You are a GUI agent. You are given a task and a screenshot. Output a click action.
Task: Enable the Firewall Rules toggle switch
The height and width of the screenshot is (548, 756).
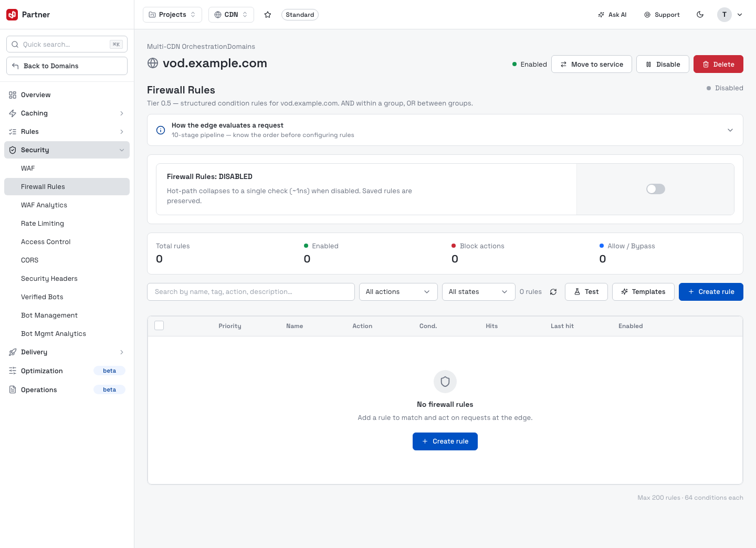coord(656,189)
